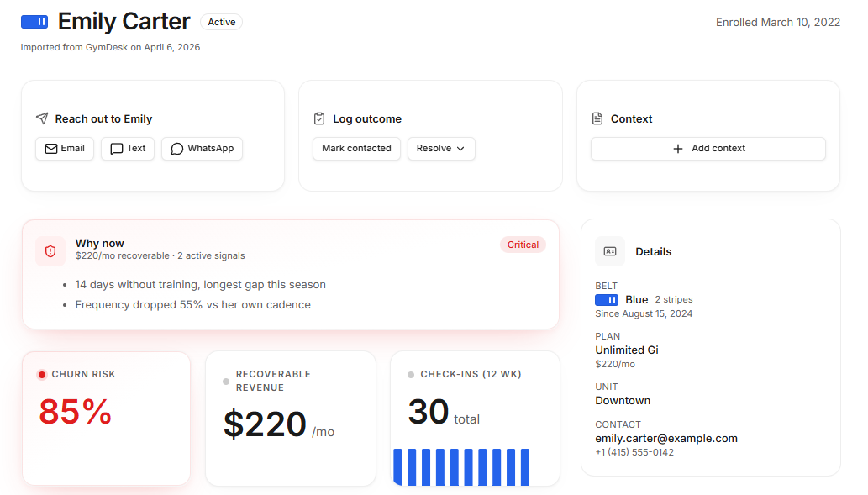Click 'Imported from GymDesk' note
The image size is (868, 495).
pos(110,47)
